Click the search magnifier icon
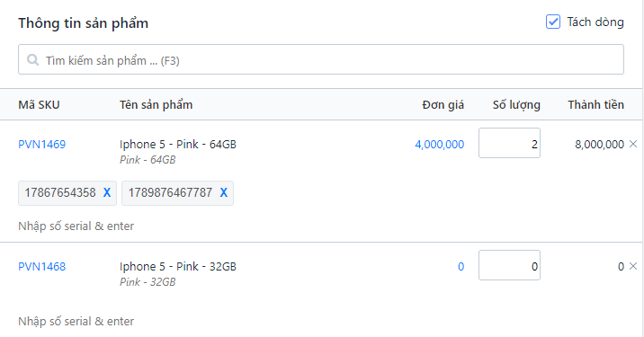The height and width of the screenshot is (337, 644). (32, 60)
